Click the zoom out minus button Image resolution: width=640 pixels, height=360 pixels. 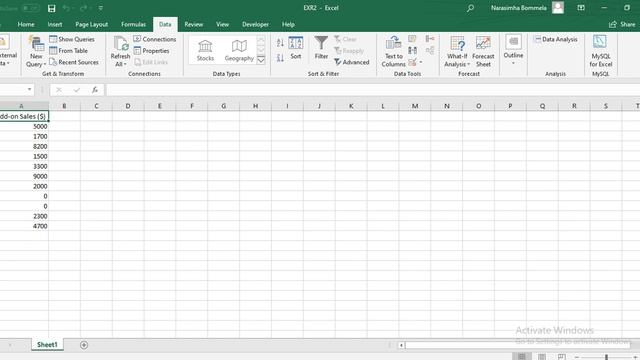577,357
